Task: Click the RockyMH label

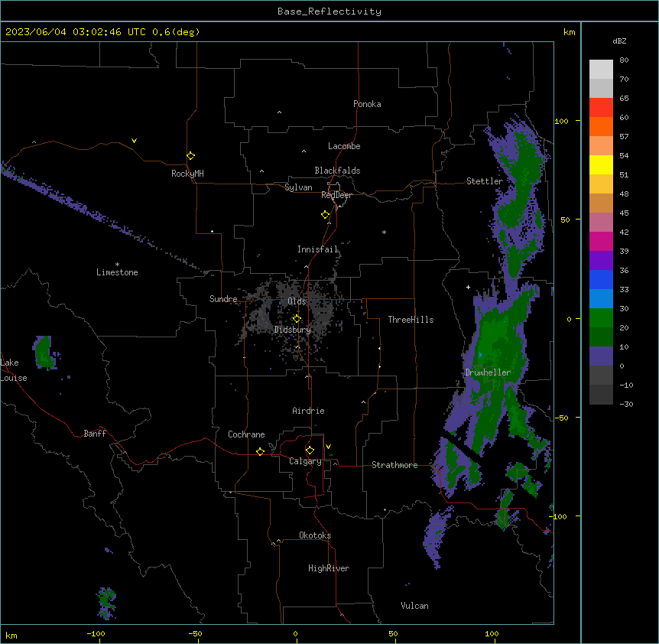Action: pos(187,174)
